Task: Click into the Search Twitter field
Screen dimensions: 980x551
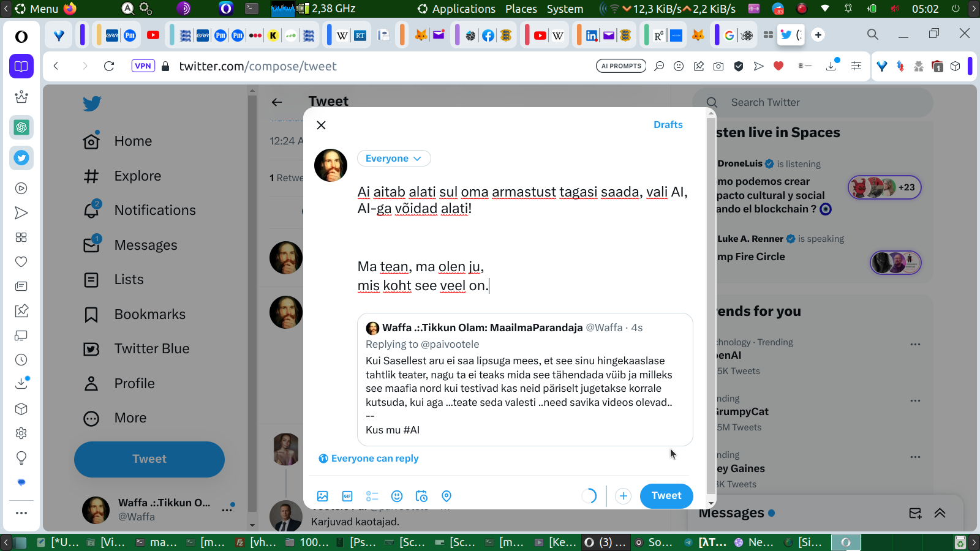Action: 813,103
